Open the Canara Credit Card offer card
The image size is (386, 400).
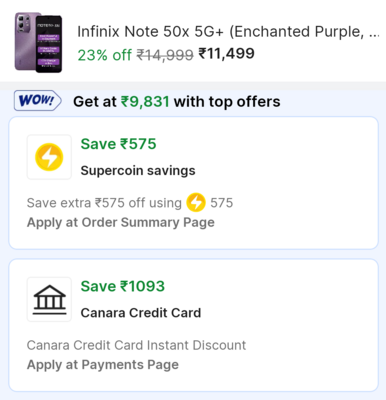pyautogui.click(x=193, y=325)
